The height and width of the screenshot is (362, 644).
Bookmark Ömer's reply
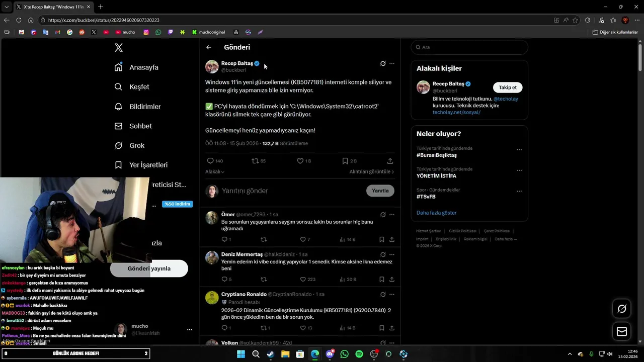(382, 240)
